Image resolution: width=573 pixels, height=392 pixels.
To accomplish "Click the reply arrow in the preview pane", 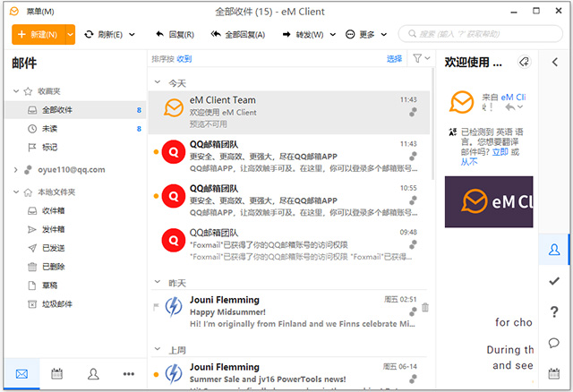I will click(510, 107).
